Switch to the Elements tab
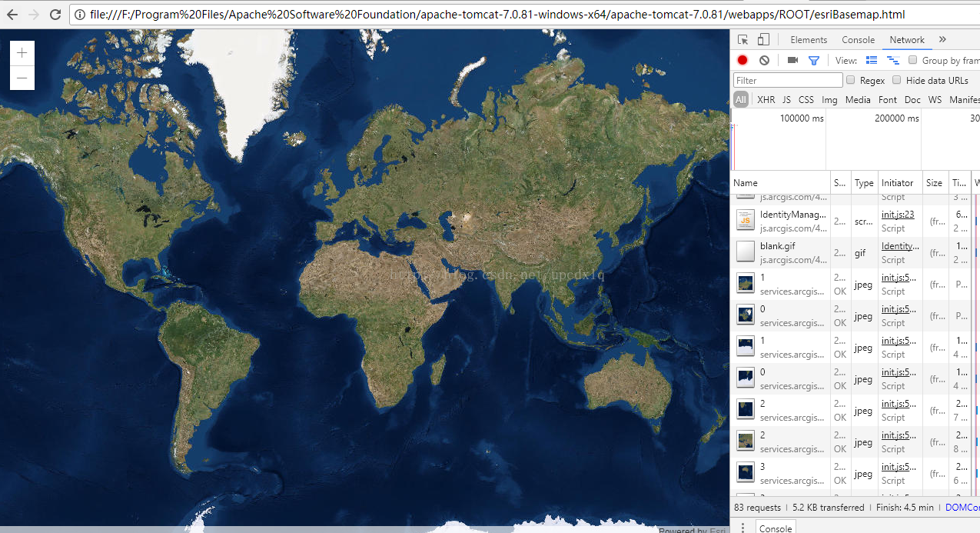This screenshot has width=980, height=533. pyautogui.click(x=809, y=40)
